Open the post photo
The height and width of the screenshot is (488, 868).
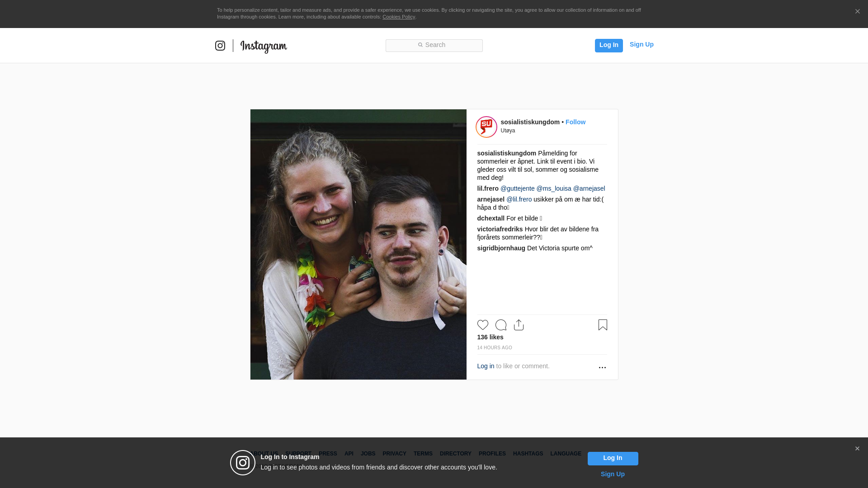(x=359, y=244)
